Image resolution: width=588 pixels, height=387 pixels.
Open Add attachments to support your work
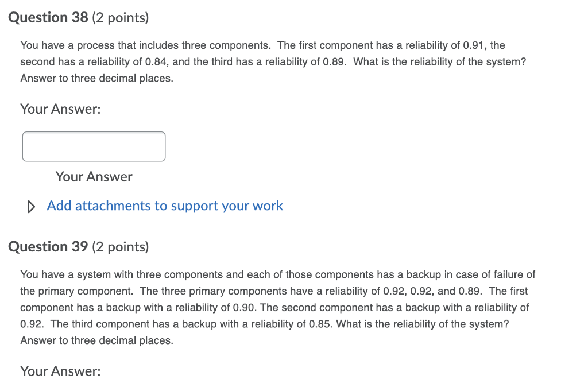164,206
